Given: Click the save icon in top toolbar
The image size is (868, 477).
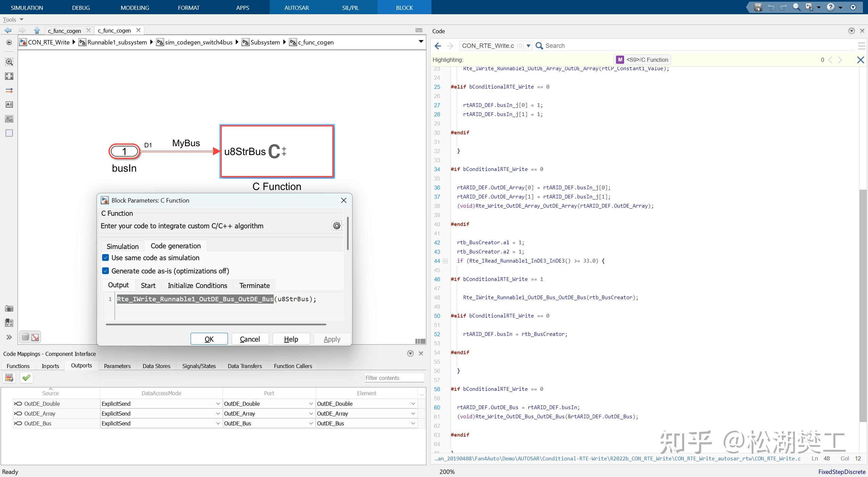Looking at the screenshot, I should pos(758,7).
